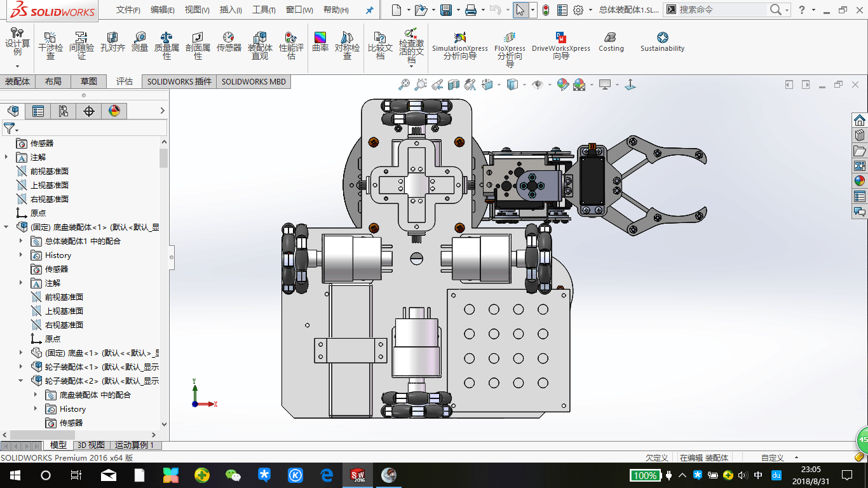Viewport: 868px width, 488px height.
Task: Open the 孔对齐 hole alignment tool
Action: (112, 43)
